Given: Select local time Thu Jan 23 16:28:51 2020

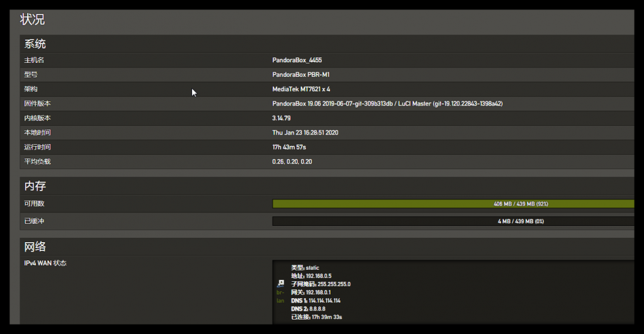Looking at the screenshot, I should click(x=305, y=133).
